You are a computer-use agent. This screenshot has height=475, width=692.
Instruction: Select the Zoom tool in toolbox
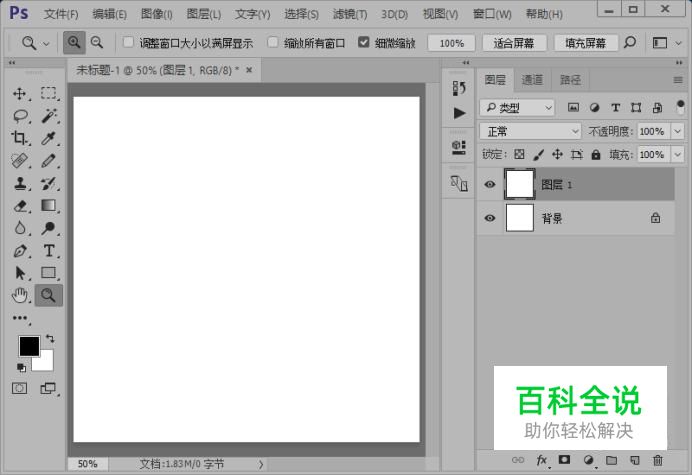[x=49, y=295]
